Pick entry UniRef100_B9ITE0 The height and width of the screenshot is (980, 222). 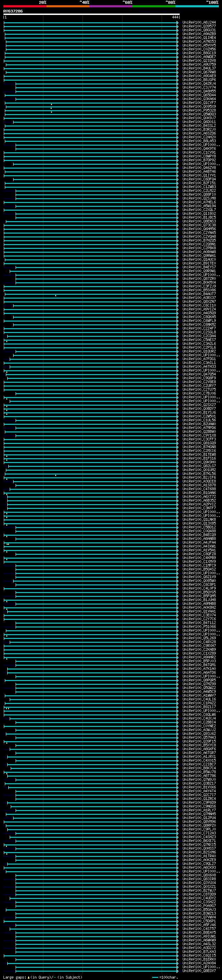(x=199, y=263)
